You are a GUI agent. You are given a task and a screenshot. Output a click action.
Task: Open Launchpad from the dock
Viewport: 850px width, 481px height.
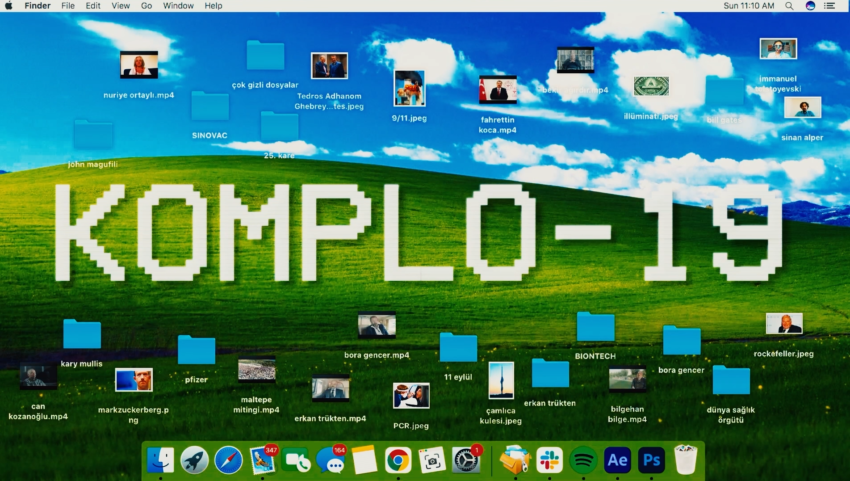[x=194, y=460]
